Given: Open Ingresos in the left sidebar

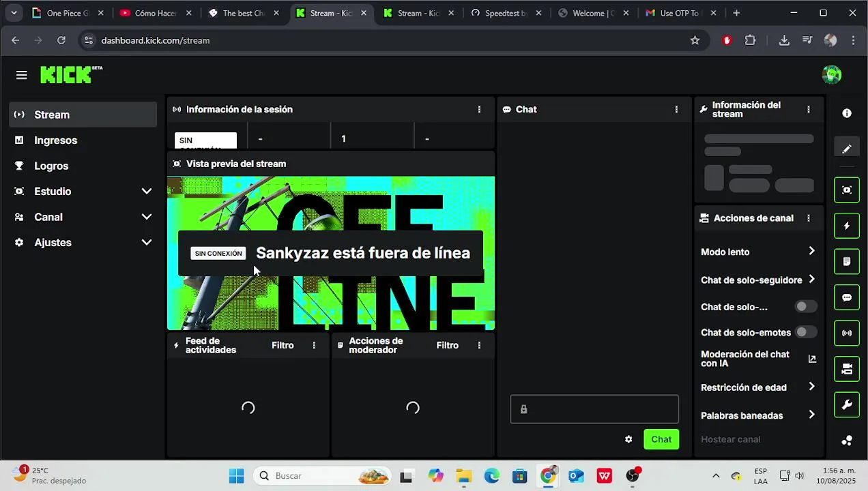Looking at the screenshot, I should [83, 140].
